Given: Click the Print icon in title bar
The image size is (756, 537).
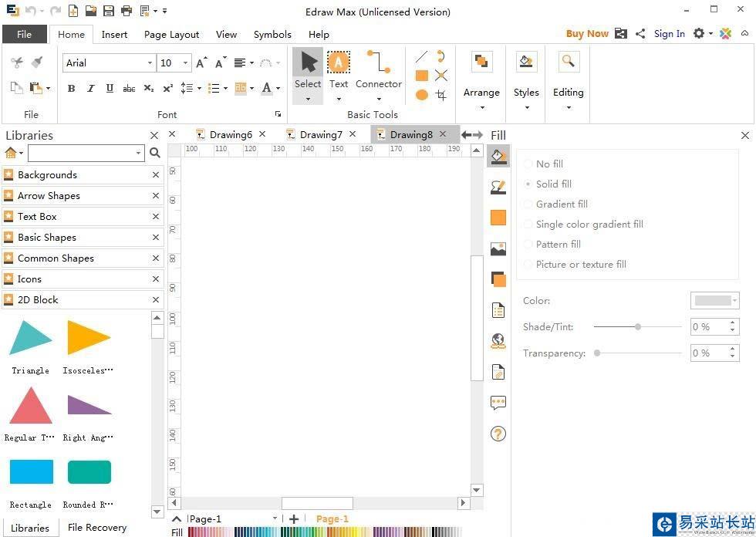Looking at the screenshot, I should (127, 11).
